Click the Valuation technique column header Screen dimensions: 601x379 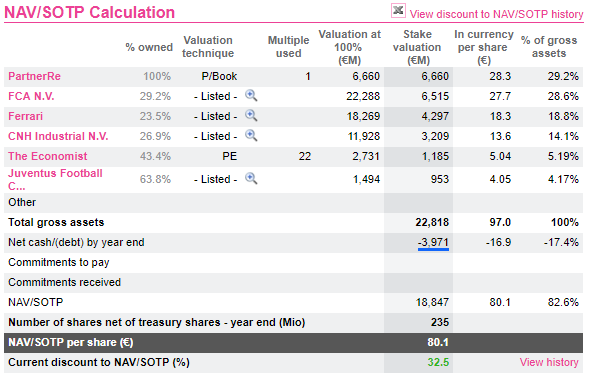coord(208,47)
